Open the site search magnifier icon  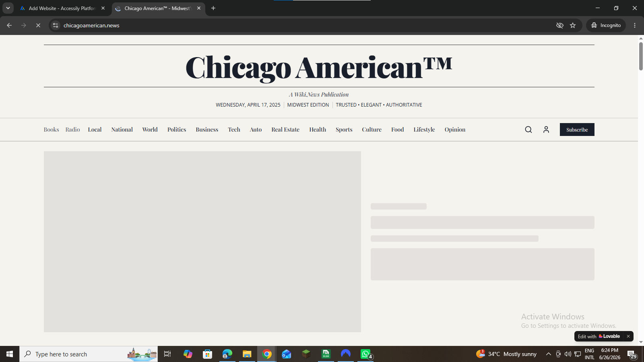pos(528,130)
